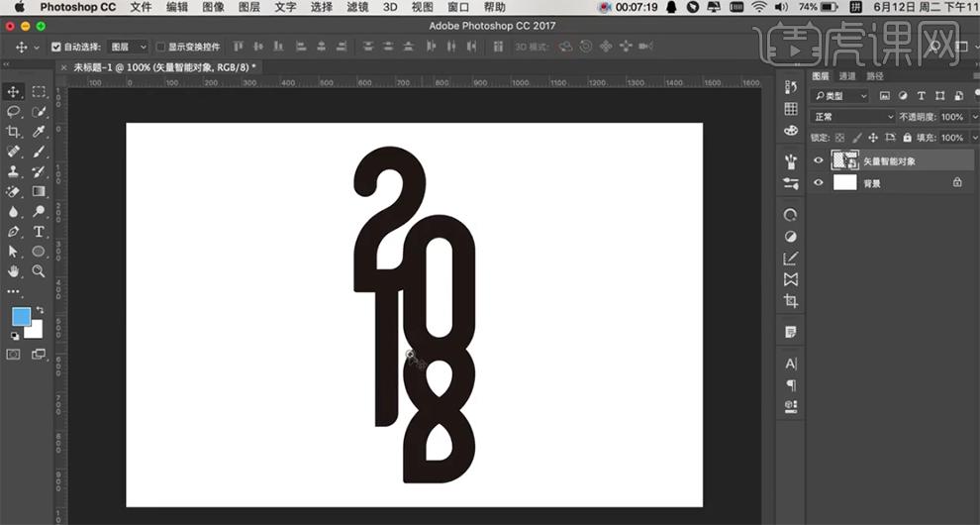Choose the Hand tool
980x525 pixels.
point(14,270)
